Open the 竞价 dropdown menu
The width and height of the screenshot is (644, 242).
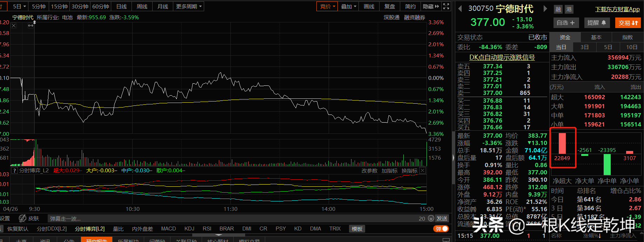coord(328,6)
